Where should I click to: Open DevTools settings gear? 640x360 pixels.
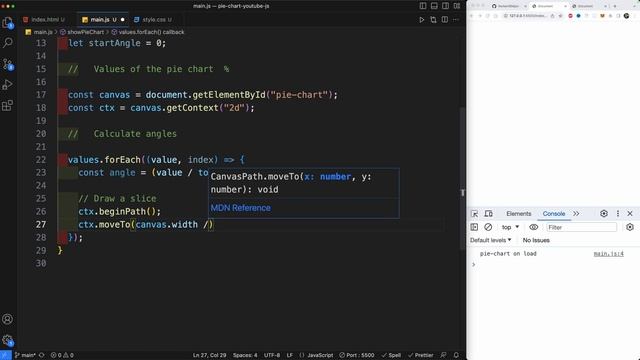pyautogui.click(x=604, y=213)
